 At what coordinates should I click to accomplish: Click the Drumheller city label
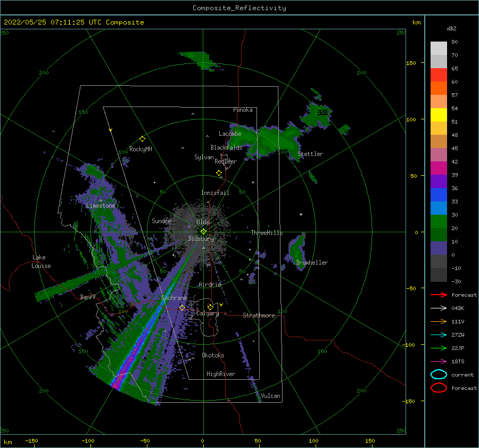tap(312, 263)
